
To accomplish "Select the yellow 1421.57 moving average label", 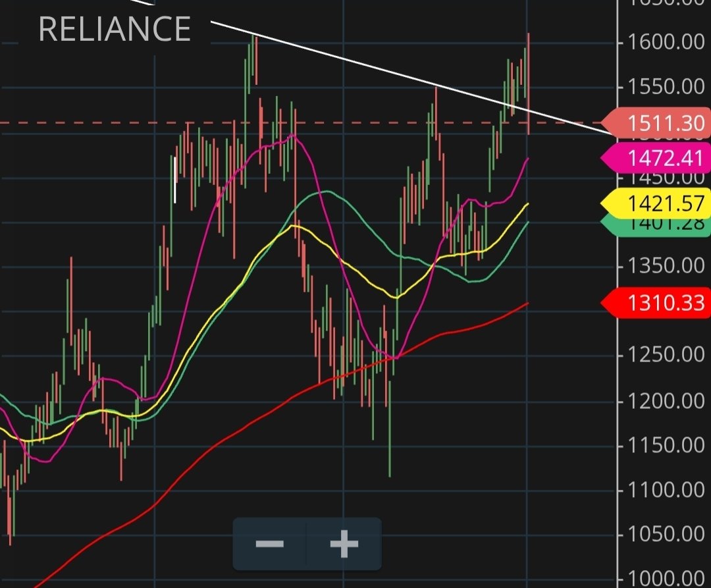I will click(x=656, y=203).
